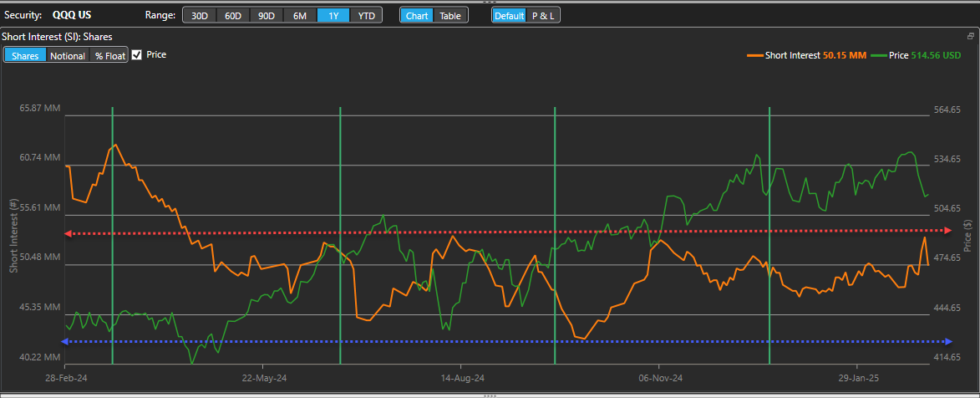This screenshot has height=398, width=980.
Task: Click the 14-Aug-24 date axis label
Action: pos(463,378)
